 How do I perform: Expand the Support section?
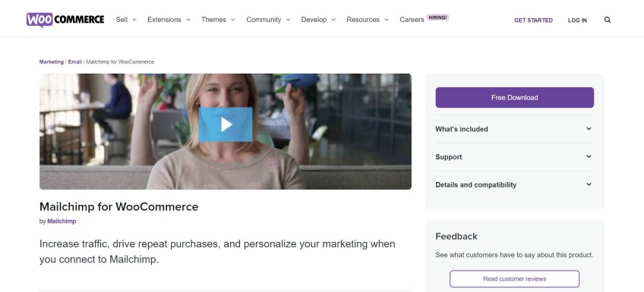[515, 157]
